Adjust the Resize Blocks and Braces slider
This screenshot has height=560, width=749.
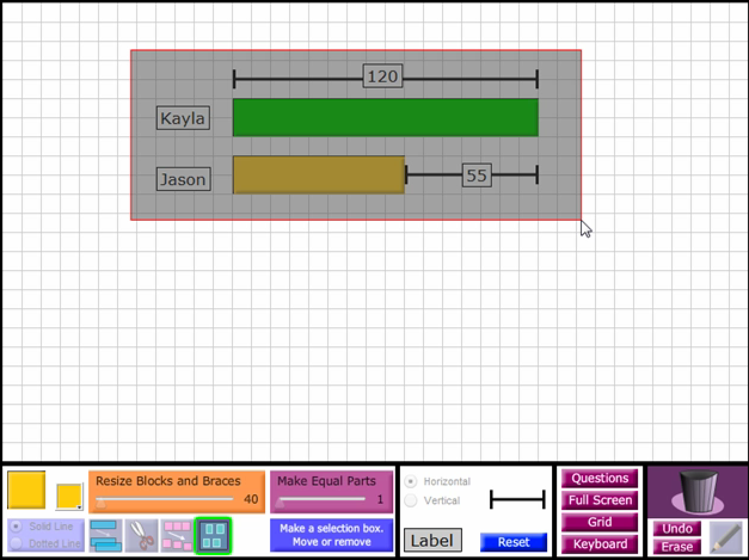coord(165,500)
